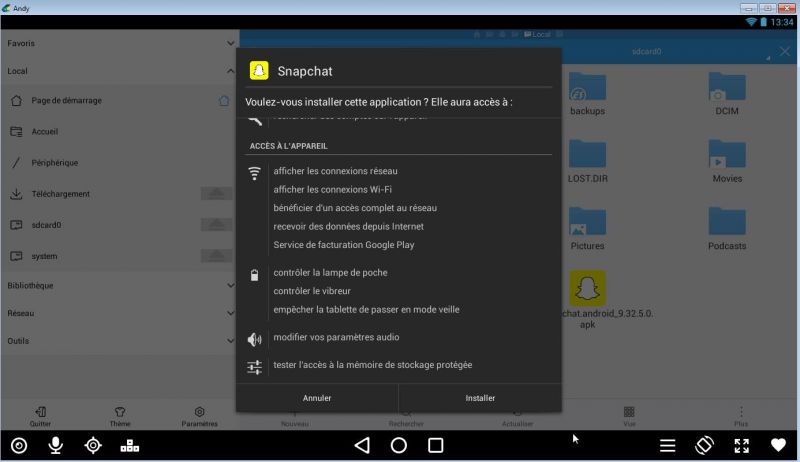The height and width of the screenshot is (462, 800).
Task: Select Téléchargement in the sidebar
Action: pyautogui.click(x=60, y=194)
